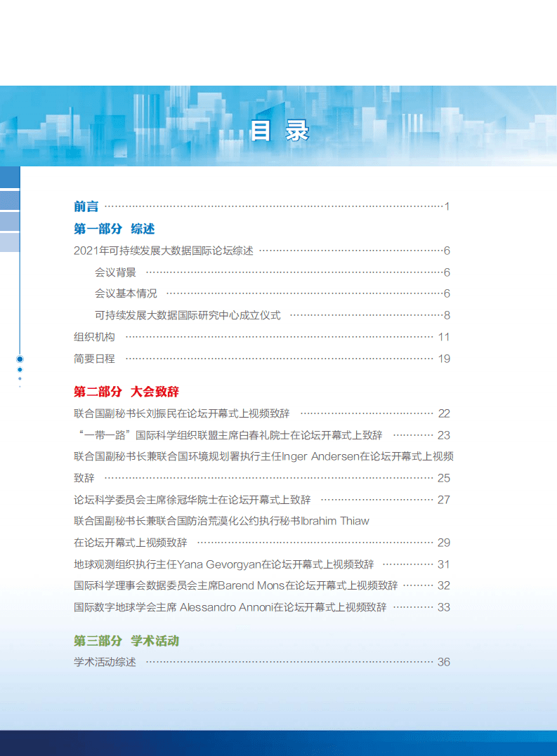The image size is (557, 756).
Task: Select the 第一部分 综述 heading
Action: pyautogui.click(x=114, y=229)
